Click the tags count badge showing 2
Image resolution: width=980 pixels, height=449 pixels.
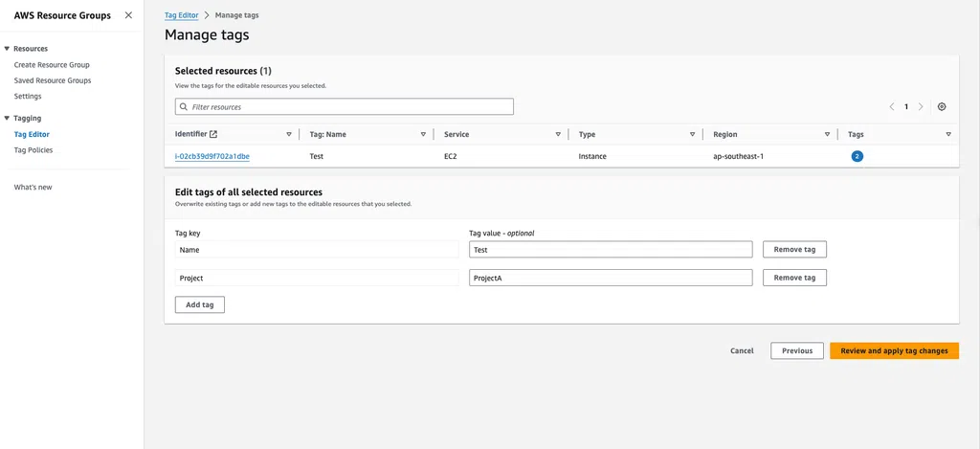point(857,156)
